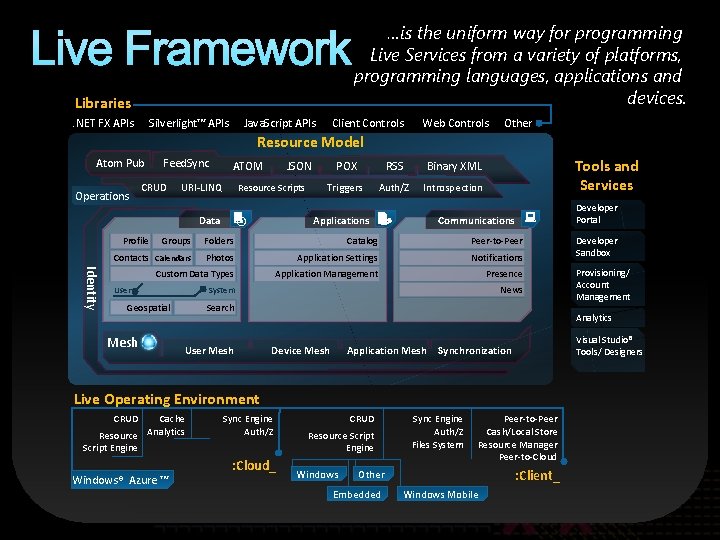Select the RSS format label
Screen dimensions: 720x540
pyautogui.click(x=394, y=166)
